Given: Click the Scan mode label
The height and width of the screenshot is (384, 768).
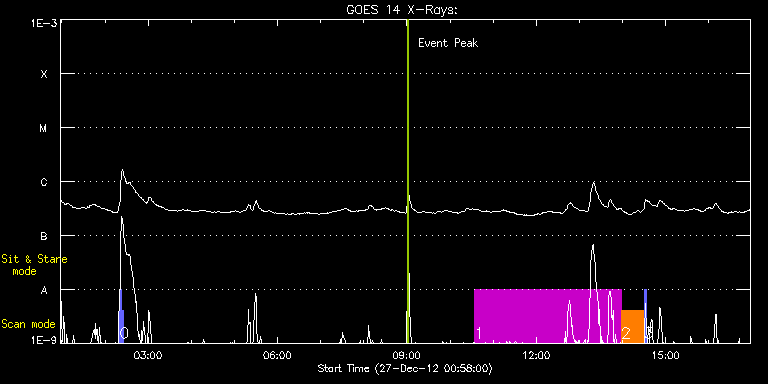Looking at the screenshot, I should point(28,324).
